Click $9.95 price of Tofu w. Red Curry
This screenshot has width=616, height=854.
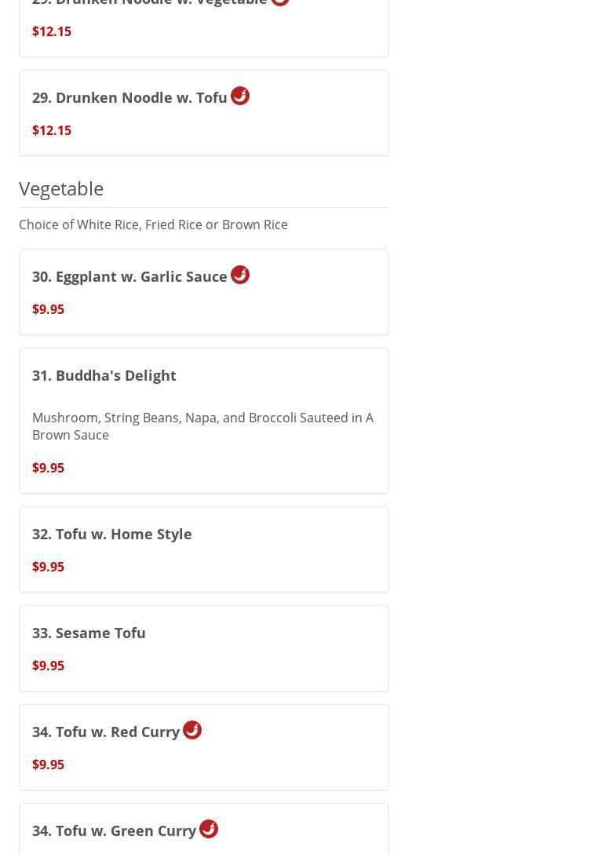tap(48, 765)
